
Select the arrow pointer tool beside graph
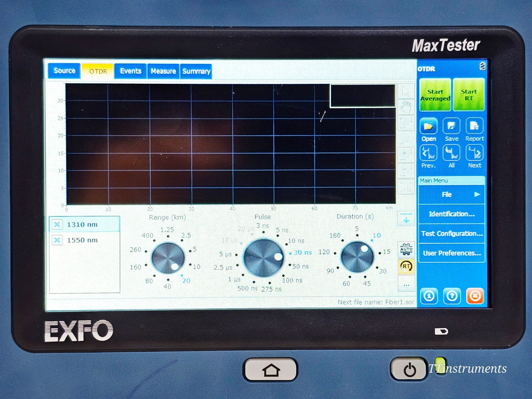(x=406, y=91)
